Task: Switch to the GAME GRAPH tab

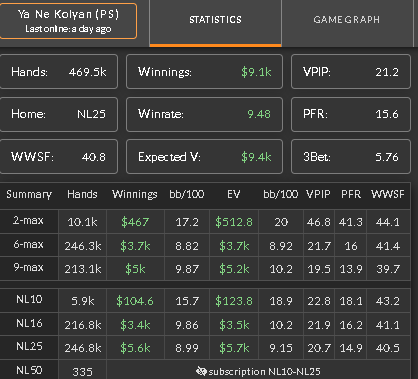Action: pos(347,20)
